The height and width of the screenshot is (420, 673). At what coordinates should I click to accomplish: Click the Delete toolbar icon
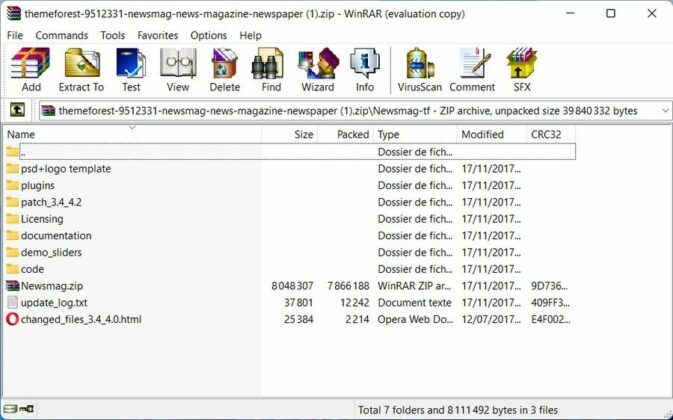(225, 70)
